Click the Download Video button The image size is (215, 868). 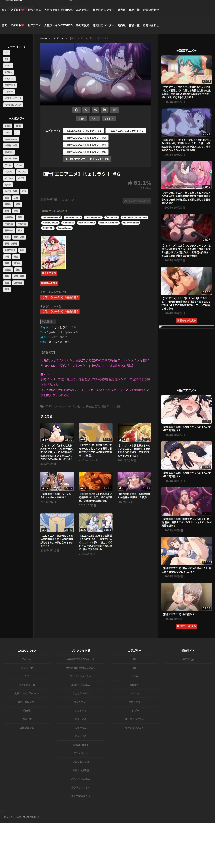tap(137, 201)
